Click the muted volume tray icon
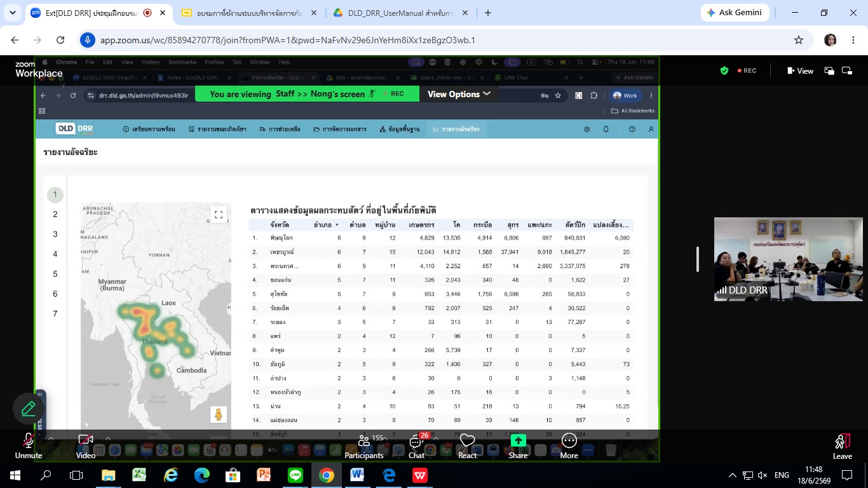868x488 pixels. [763, 475]
